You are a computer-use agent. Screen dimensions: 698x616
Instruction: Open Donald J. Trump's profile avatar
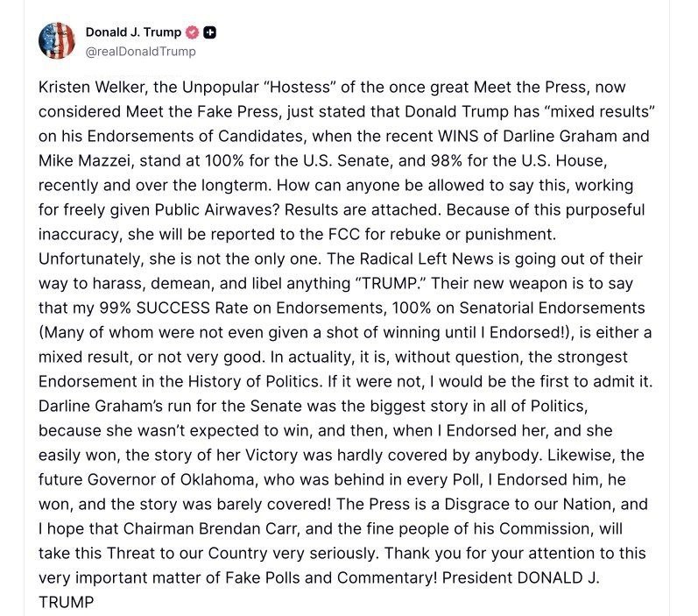(x=57, y=40)
